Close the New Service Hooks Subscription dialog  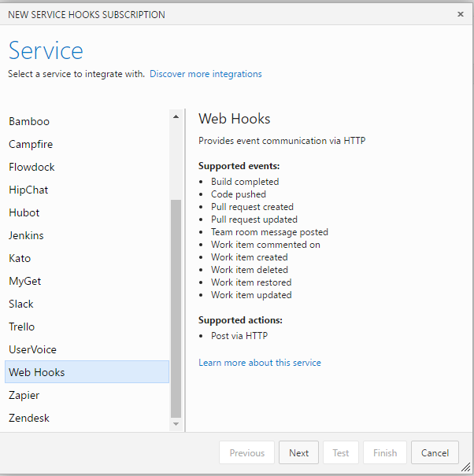[x=461, y=14]
